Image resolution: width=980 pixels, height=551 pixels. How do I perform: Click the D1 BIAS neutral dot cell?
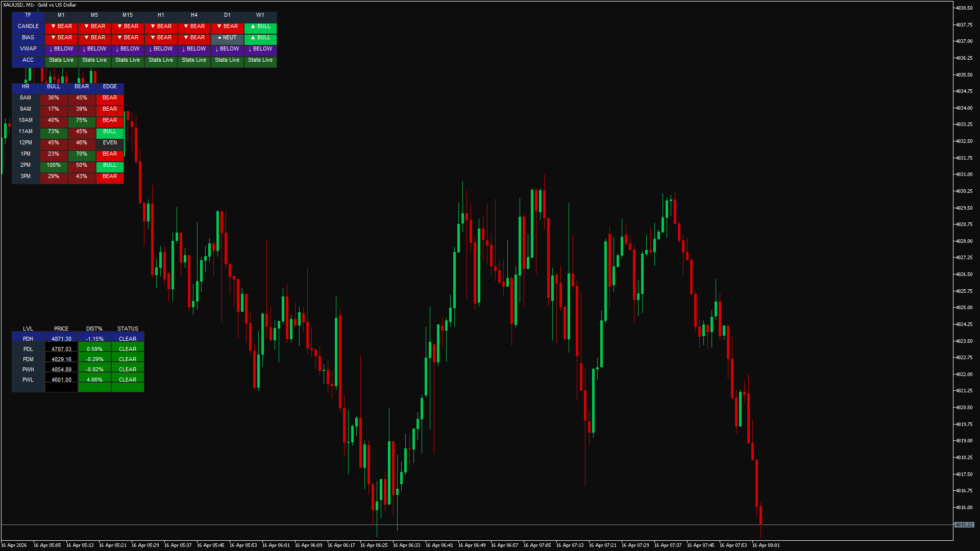pos(227,38)
